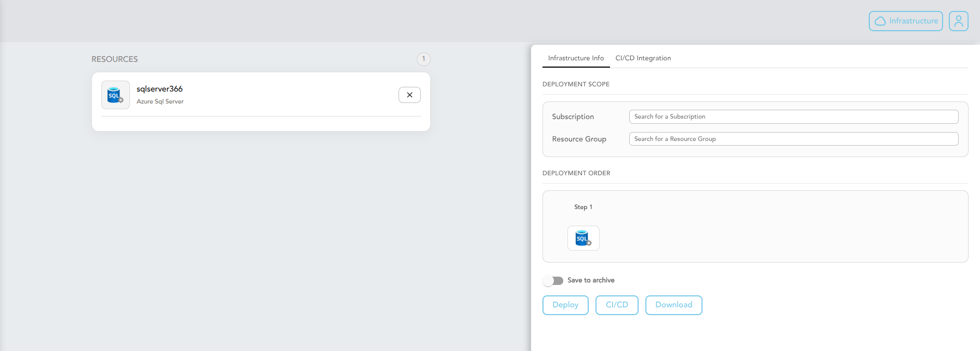Click the Deploy button
This screenshot has height=351, width=980.
coord(565,305)
